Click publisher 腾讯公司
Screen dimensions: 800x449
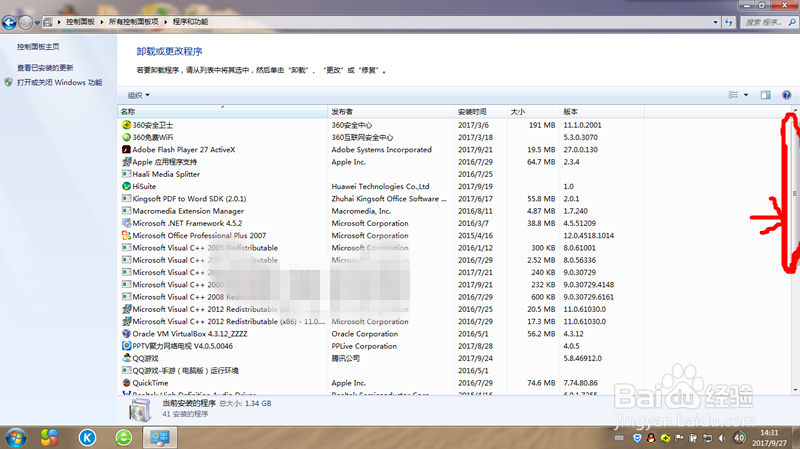point(345,358)
